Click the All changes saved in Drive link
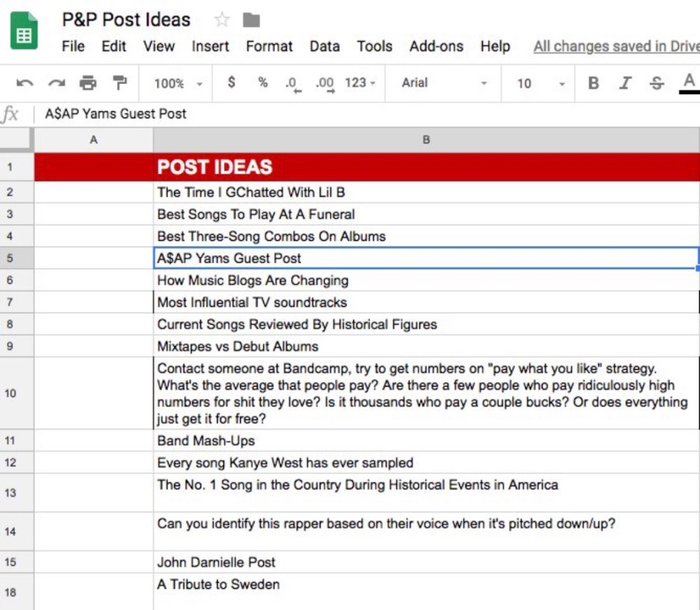 pos(616,46)
